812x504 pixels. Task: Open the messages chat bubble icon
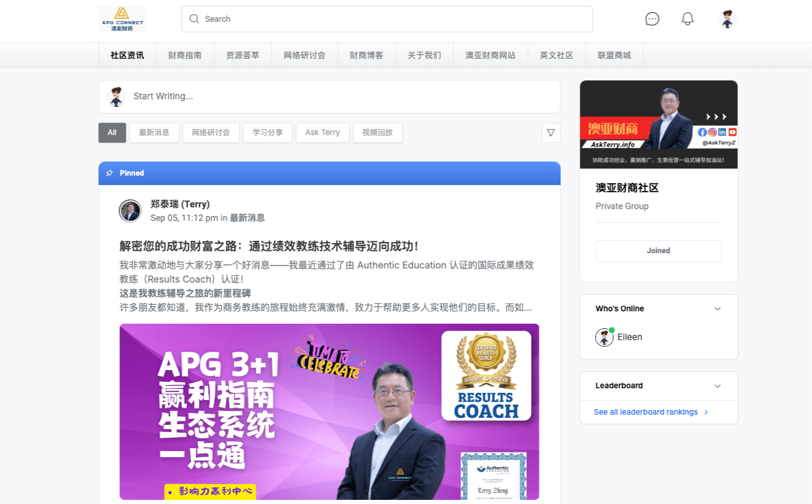[652, 19]
